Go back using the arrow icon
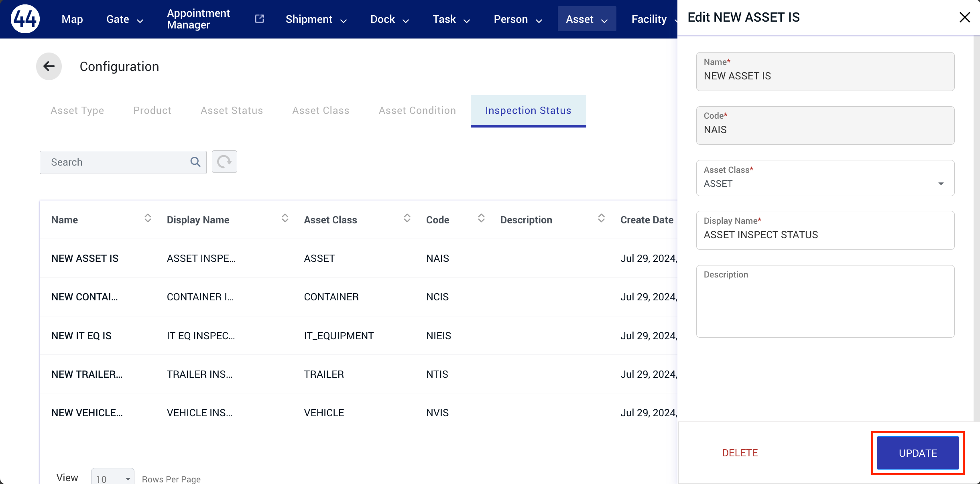Screen dimensions: 980x484 49,66
